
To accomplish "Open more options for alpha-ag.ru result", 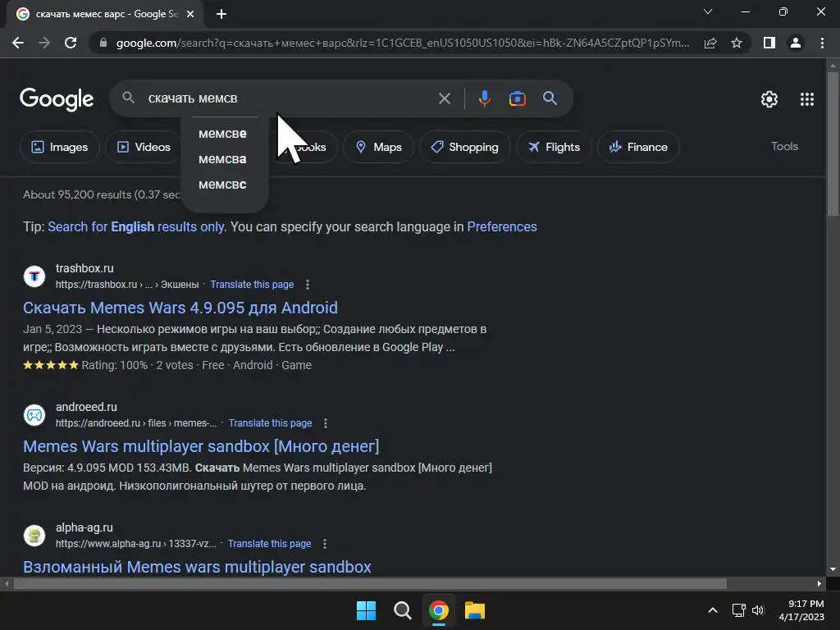I will point(325,544).
